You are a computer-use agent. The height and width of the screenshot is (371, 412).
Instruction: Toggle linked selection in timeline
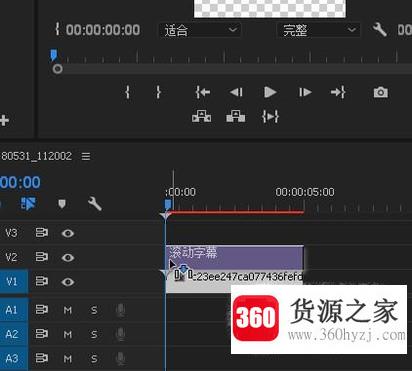28,204
